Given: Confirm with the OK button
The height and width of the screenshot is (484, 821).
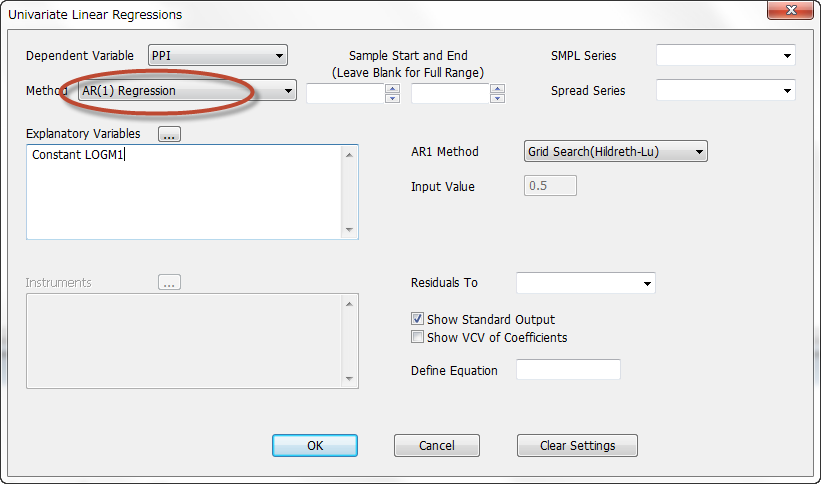Looking at the screenshot, I should [315, 445].
